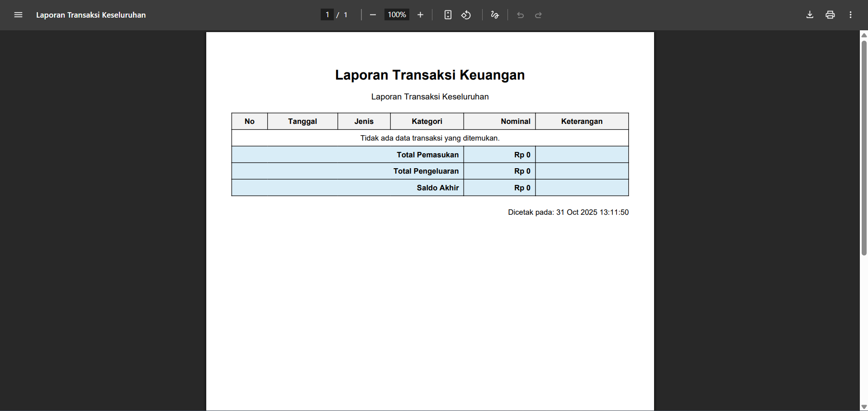
Task: Open the document outline sidebar menu
Action: [18, 14]
